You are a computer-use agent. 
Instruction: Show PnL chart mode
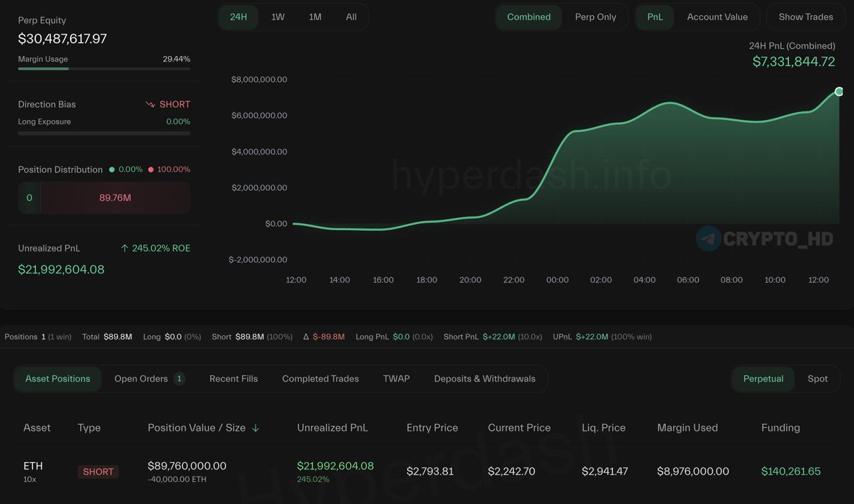click(655, 17)
